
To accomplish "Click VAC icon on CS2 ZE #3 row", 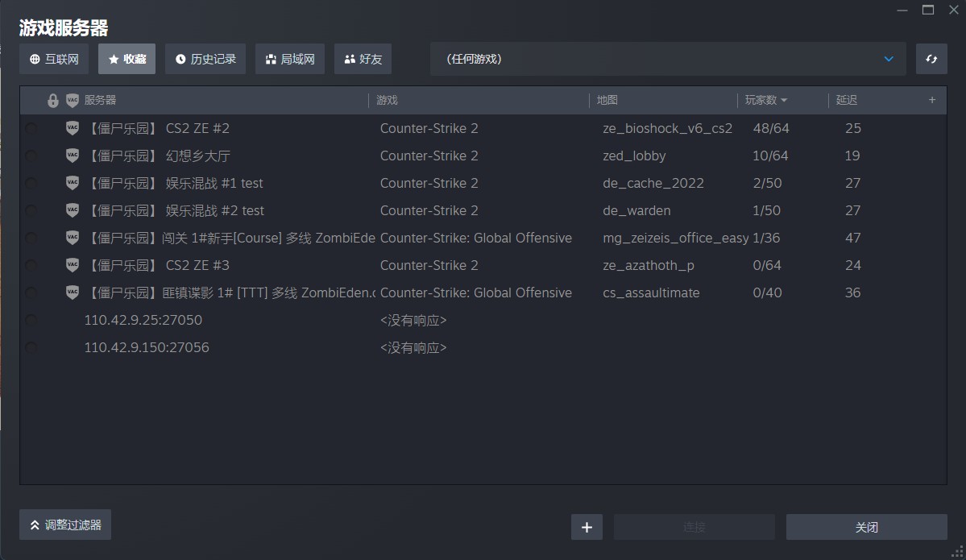I will pos(73,265).
